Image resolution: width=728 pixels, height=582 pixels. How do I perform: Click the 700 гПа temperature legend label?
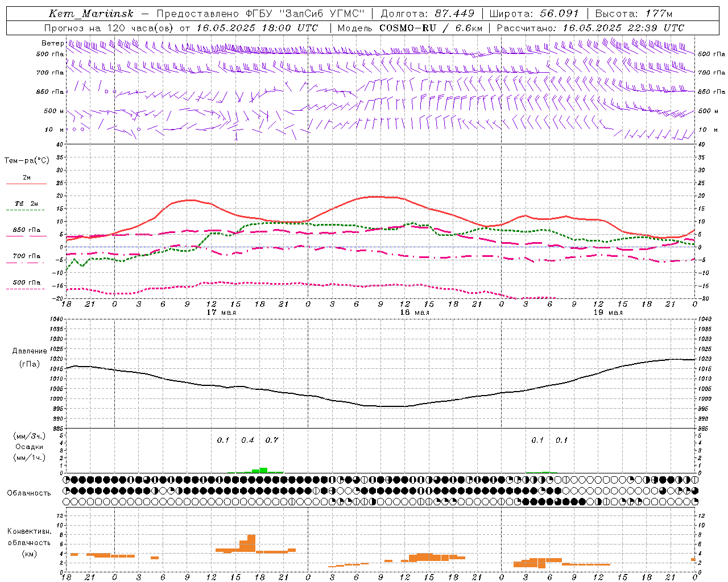[x=26, y=256]
